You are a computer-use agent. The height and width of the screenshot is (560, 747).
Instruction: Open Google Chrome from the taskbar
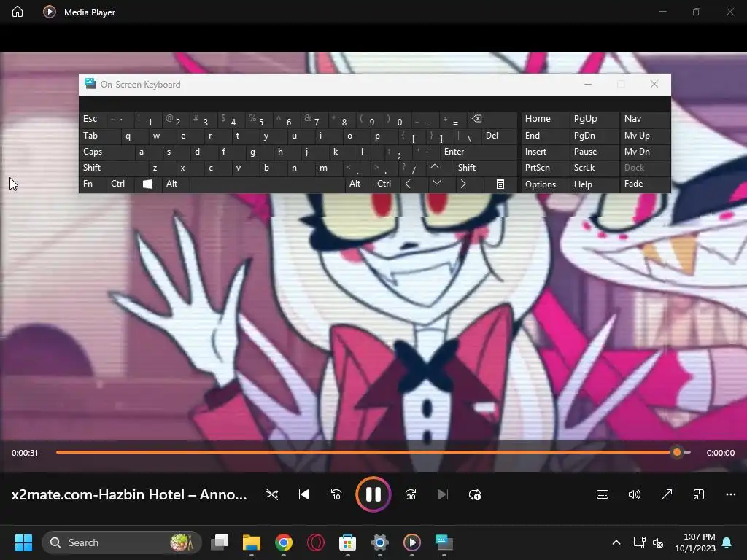pyautogui.click(x=284, y=542)
